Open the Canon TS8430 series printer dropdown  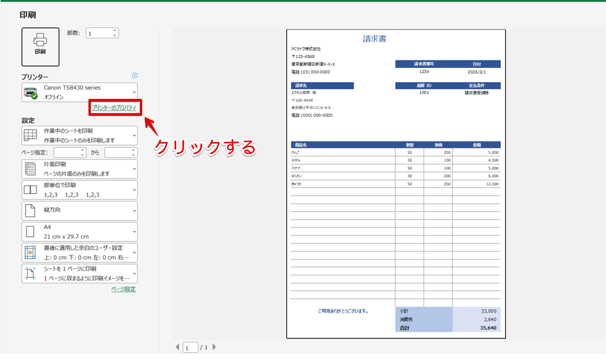80,93
